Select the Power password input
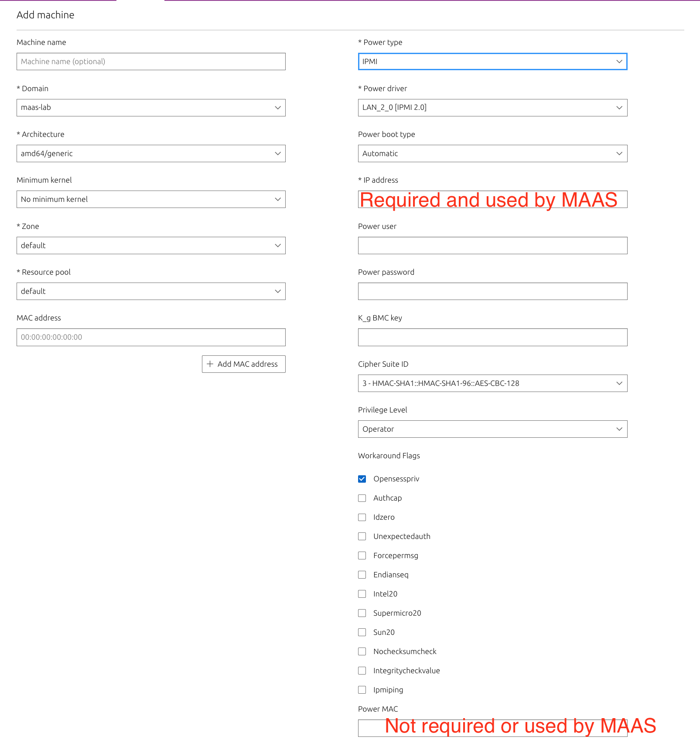 pyautogui.click(x=492, y=291)
